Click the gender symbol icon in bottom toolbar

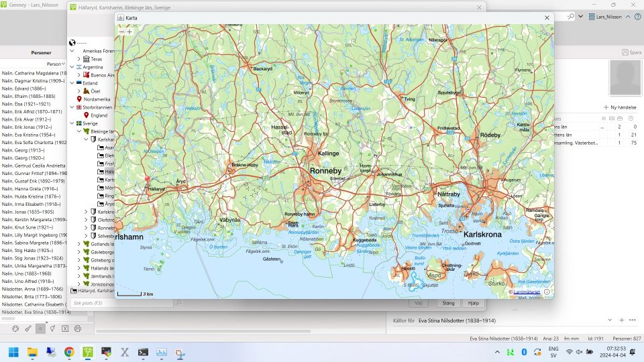(x=52, y=328)
